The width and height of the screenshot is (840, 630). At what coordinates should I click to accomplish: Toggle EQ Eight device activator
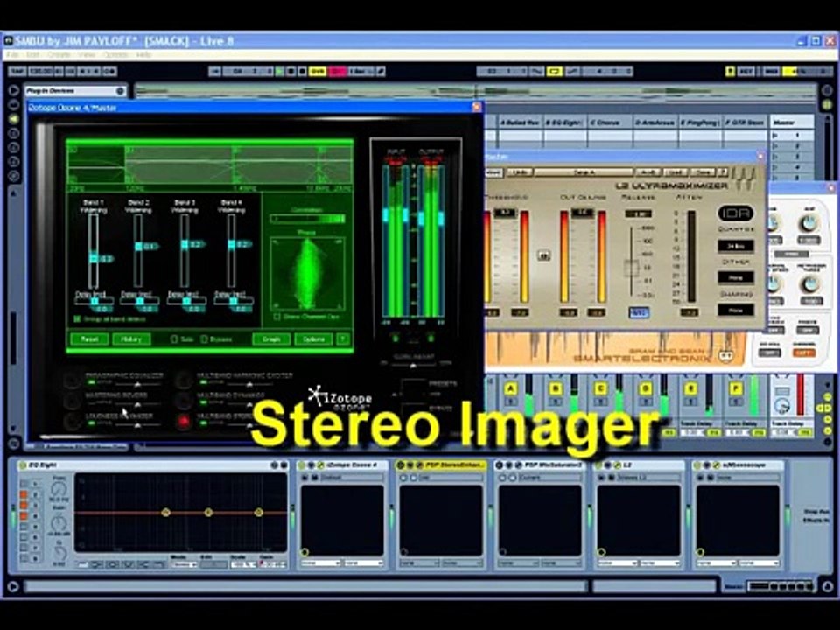[23, 465]
